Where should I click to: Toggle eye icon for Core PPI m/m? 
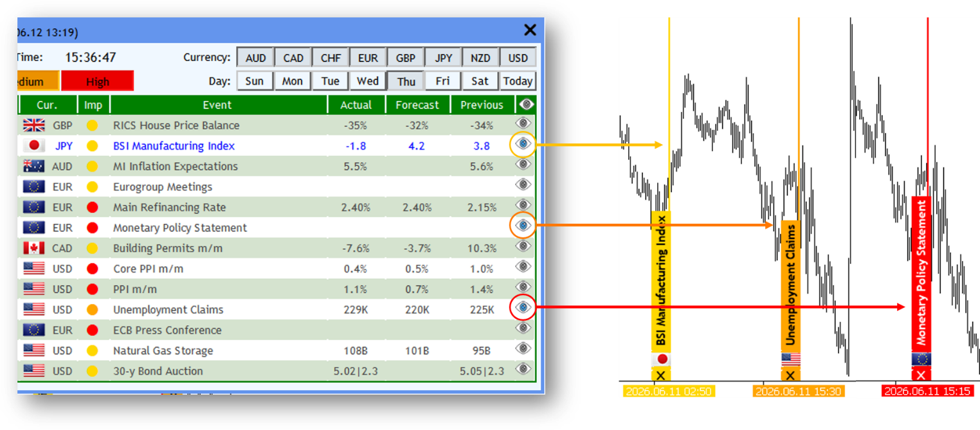(x=524, y=266)
